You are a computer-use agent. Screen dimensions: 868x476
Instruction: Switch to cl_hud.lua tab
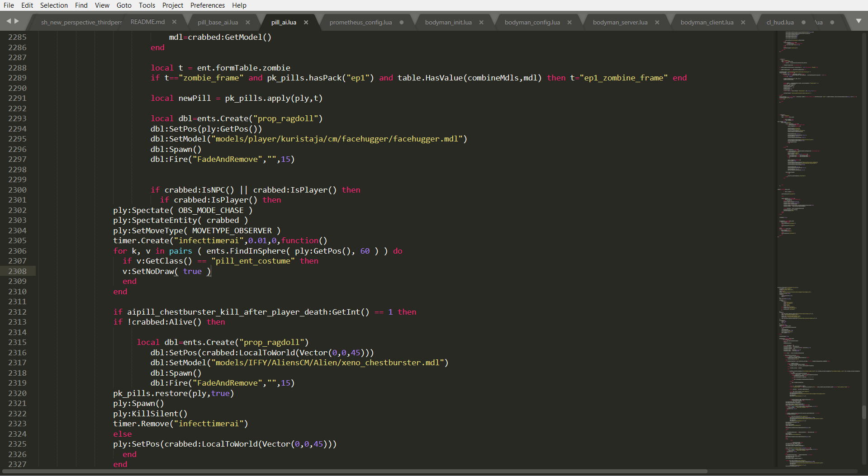click(780, 22)
